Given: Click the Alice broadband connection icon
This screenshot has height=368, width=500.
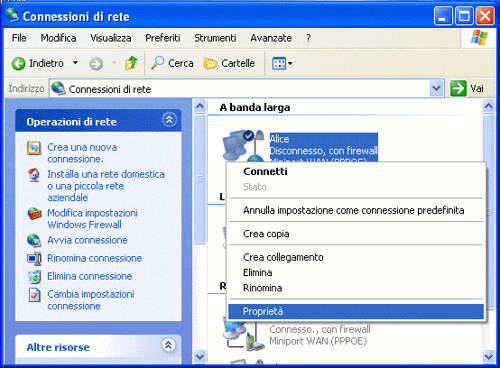Looking at the screenshot, I should (x=243, y=146).
